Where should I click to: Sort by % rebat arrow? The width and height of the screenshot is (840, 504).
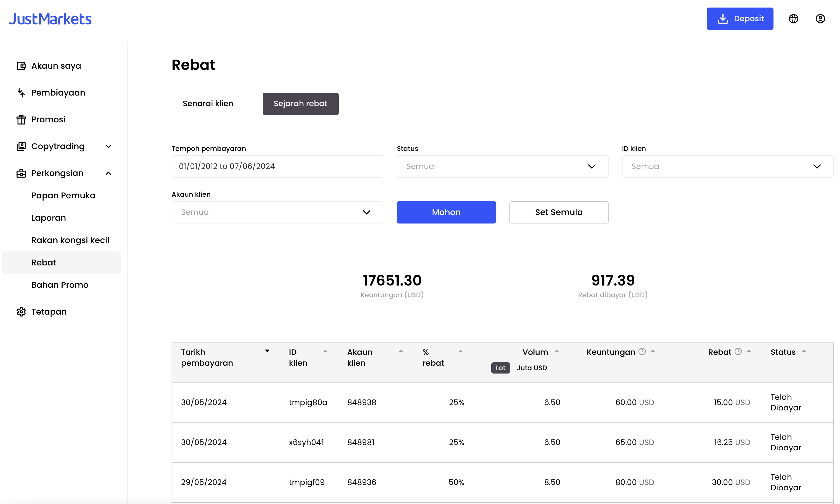pos(460,351)
